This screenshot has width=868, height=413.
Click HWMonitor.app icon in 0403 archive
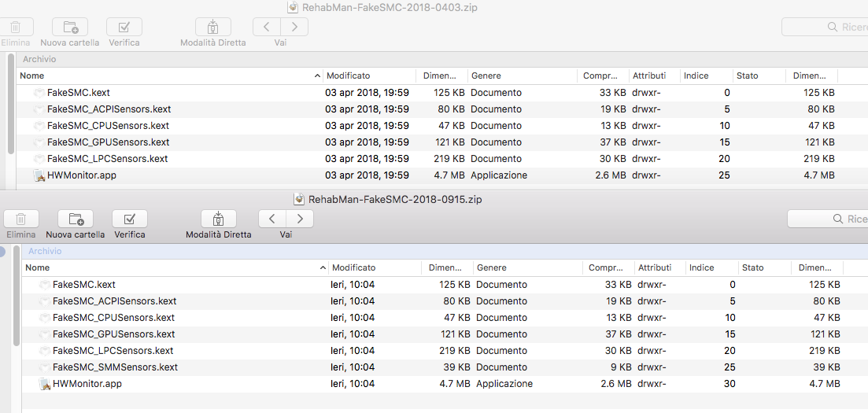click(x=39, y=175)
